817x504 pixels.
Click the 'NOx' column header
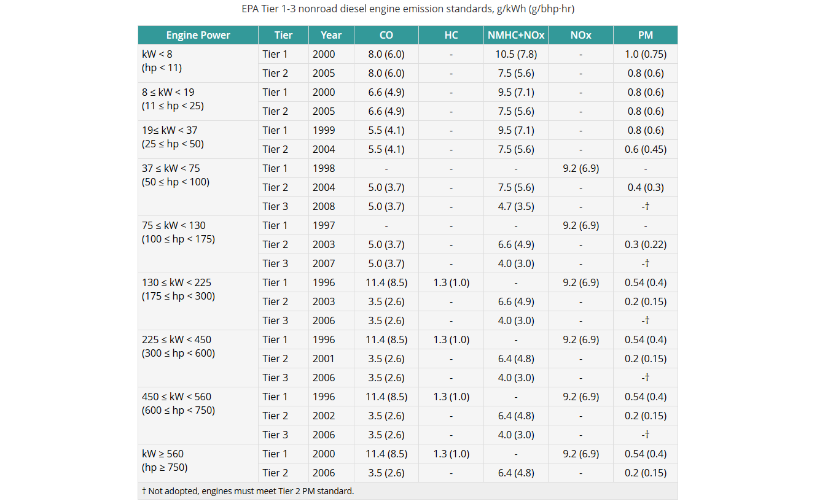(580, 35)
